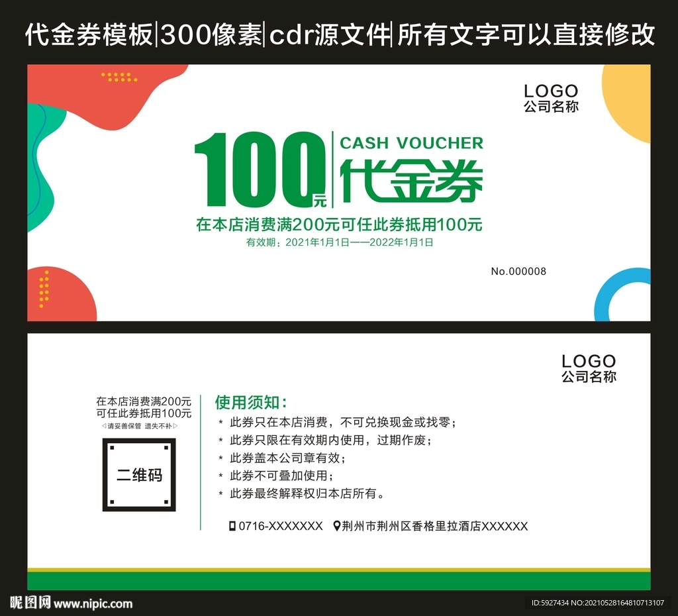Click the large green '100' amount

pos(259,169)
